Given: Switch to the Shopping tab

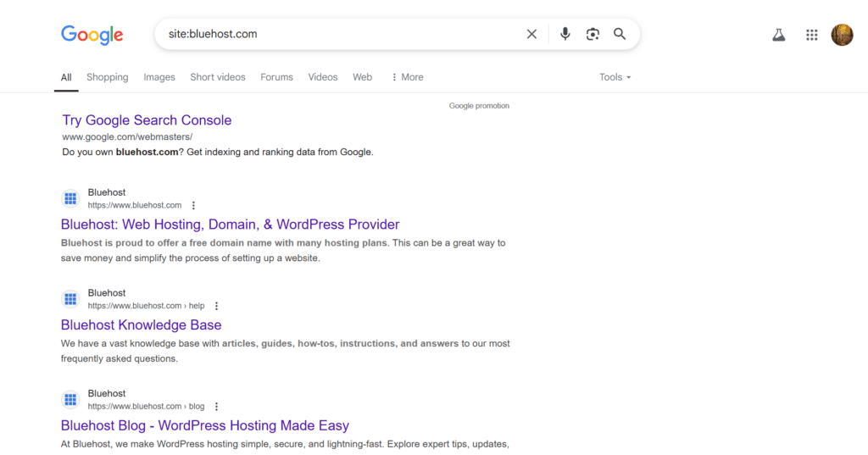Looking at the screenshot, I should [x=108, y=77].
